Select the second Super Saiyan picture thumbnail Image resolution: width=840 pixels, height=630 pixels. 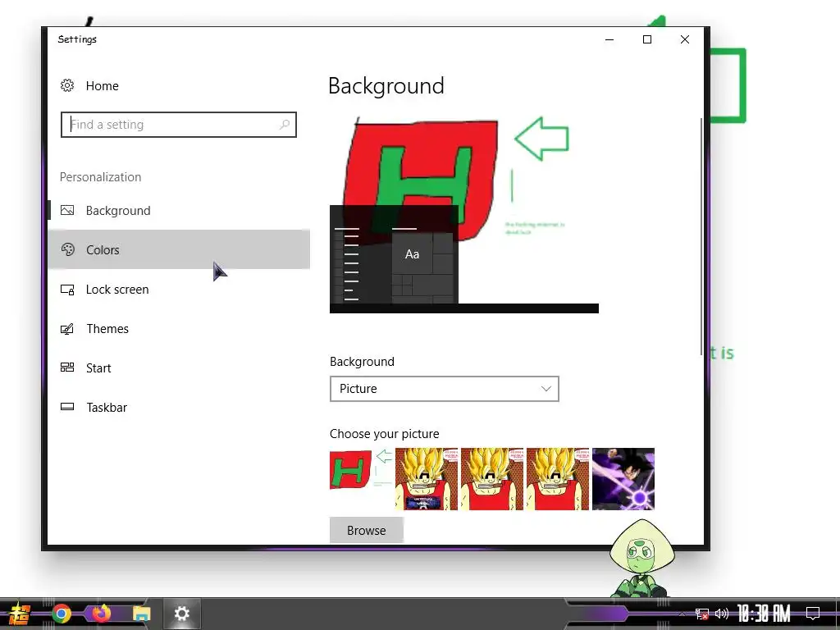point(492,479)
